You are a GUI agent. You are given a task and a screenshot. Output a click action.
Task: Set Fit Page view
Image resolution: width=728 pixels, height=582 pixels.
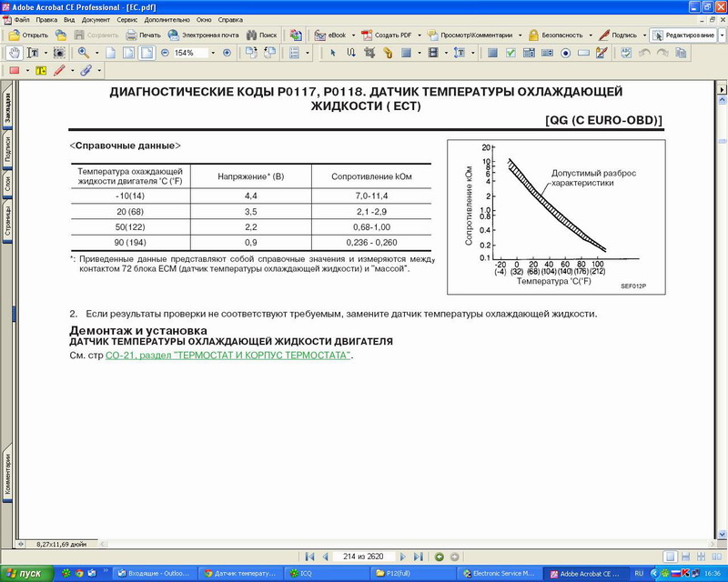pyautogui.click(x=128, y=53)
